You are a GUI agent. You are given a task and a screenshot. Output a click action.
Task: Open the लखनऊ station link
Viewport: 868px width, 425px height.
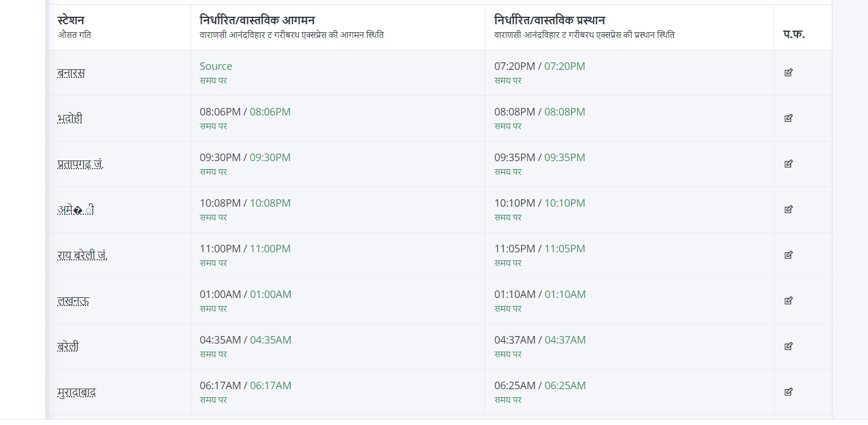tap(73, 301)
